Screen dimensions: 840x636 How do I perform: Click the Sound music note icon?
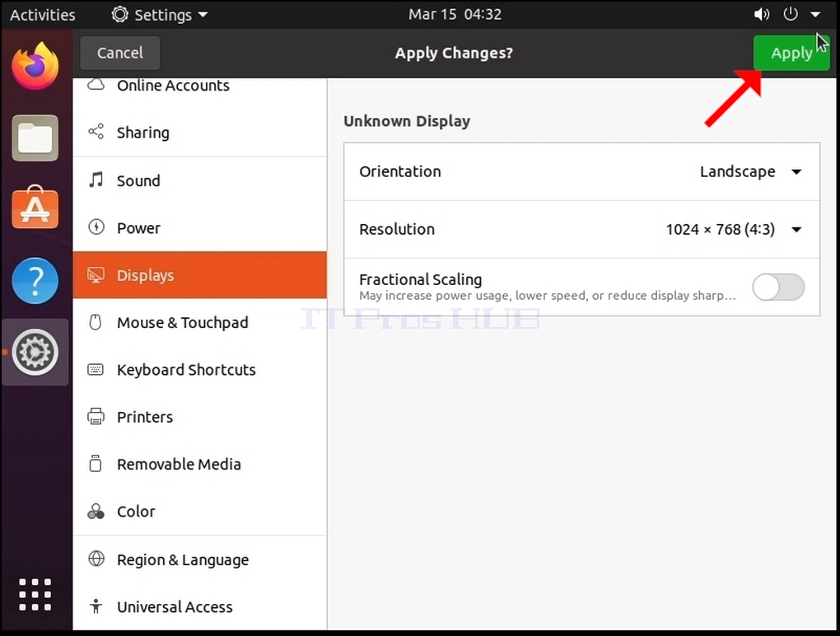coord(96,180)
